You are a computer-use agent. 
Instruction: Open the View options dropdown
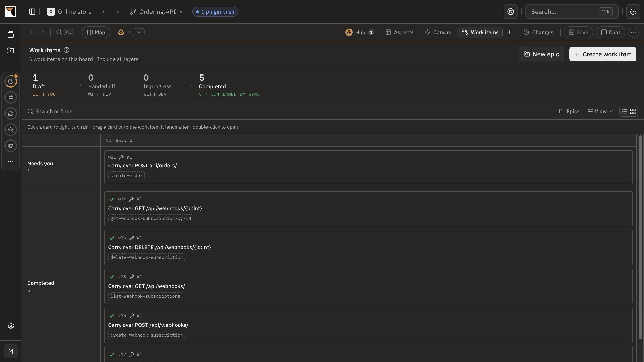point(600,112)
